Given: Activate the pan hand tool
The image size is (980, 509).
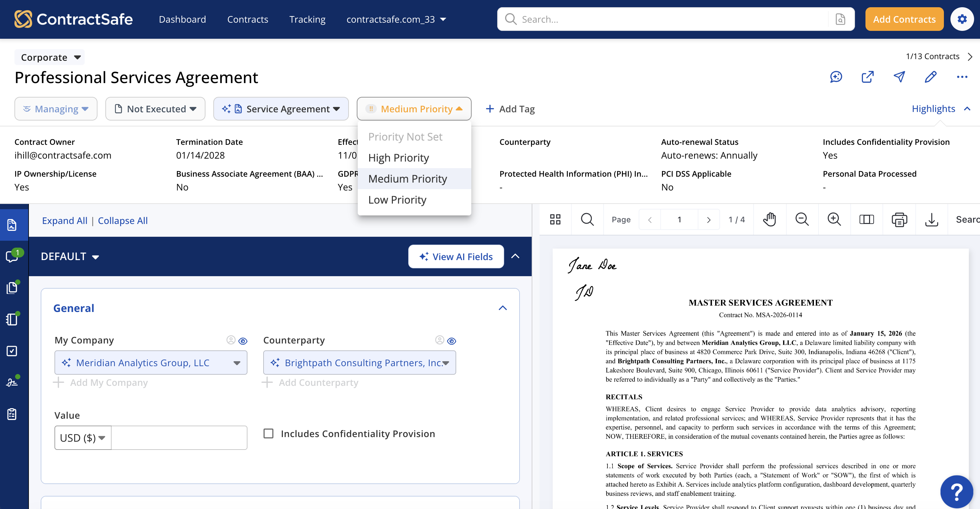Looking at the screenshot, I should pos(770,219).
